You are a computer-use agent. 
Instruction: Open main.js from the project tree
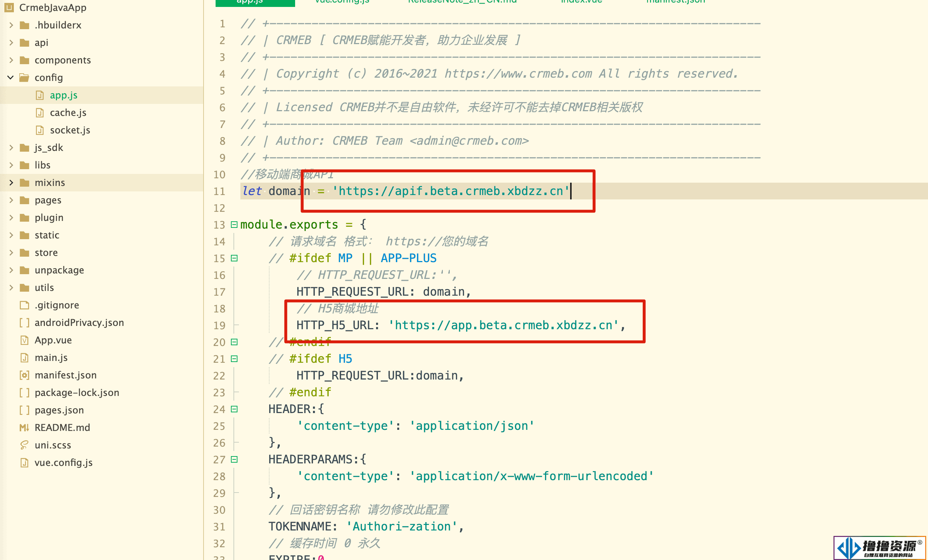pos(51,358)
